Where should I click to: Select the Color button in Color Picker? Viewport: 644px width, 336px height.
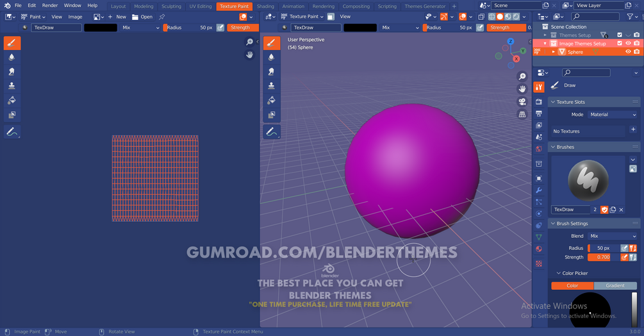click(572, 285)
